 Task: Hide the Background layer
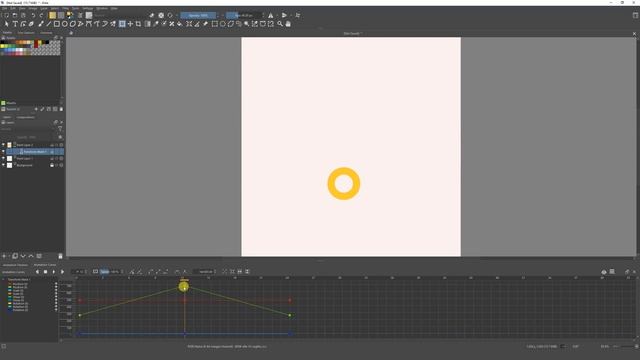coord(3,165)
